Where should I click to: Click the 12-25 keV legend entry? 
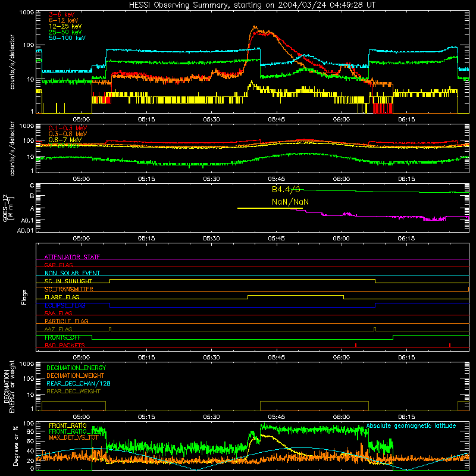coord(65,26)
